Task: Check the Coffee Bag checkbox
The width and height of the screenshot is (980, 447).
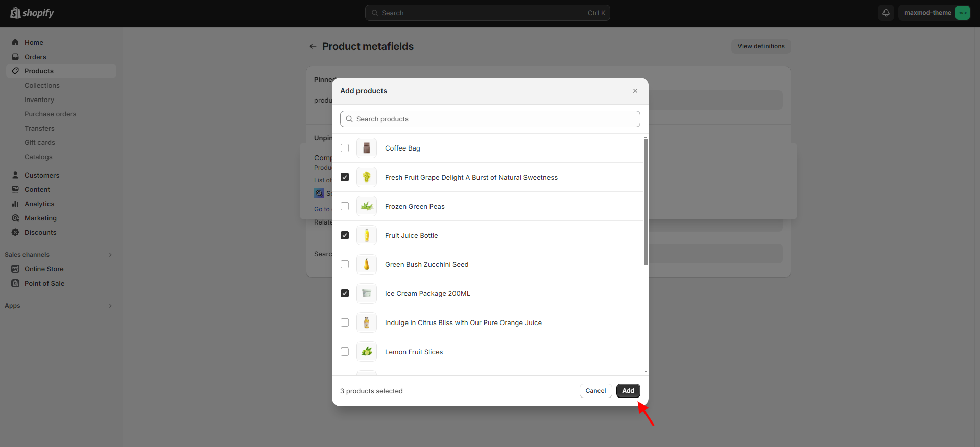Action: click(x=345, y=148)
